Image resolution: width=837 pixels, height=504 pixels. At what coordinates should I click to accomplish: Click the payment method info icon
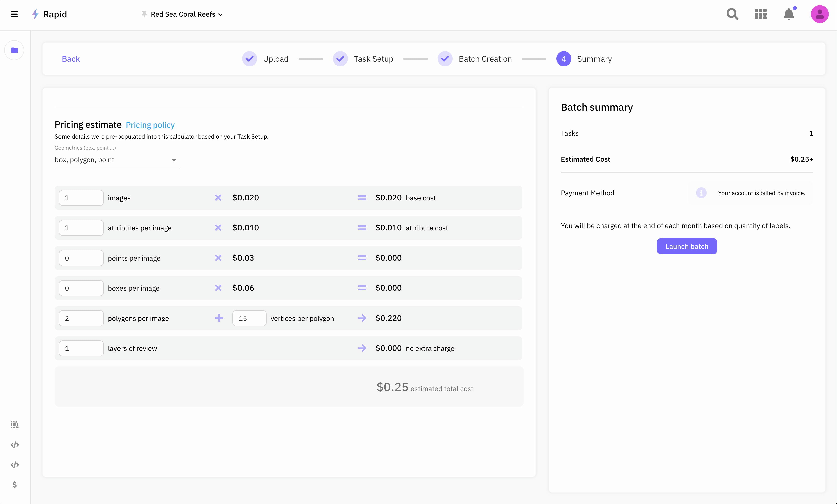[x=701, y=193]
